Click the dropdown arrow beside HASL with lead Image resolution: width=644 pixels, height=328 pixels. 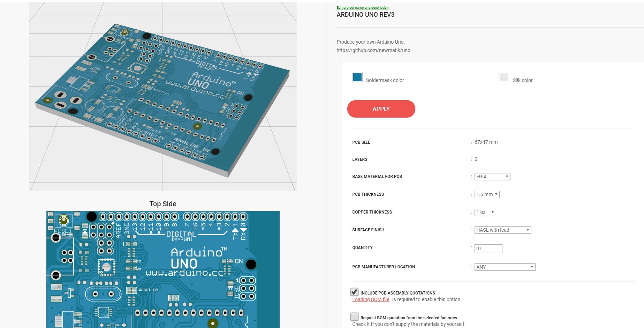pyautogui.click(x=527, y=230)
